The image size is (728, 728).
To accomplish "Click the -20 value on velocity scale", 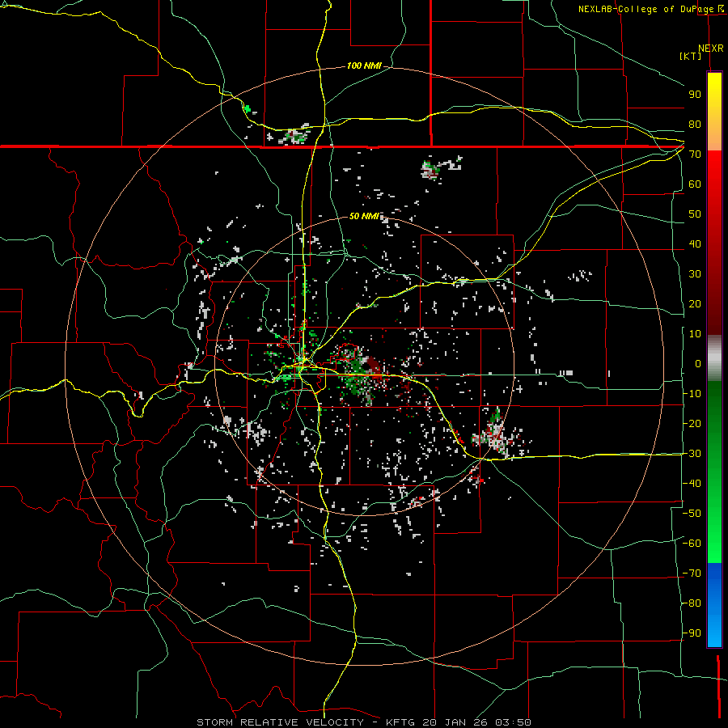I will coord(692,423).
